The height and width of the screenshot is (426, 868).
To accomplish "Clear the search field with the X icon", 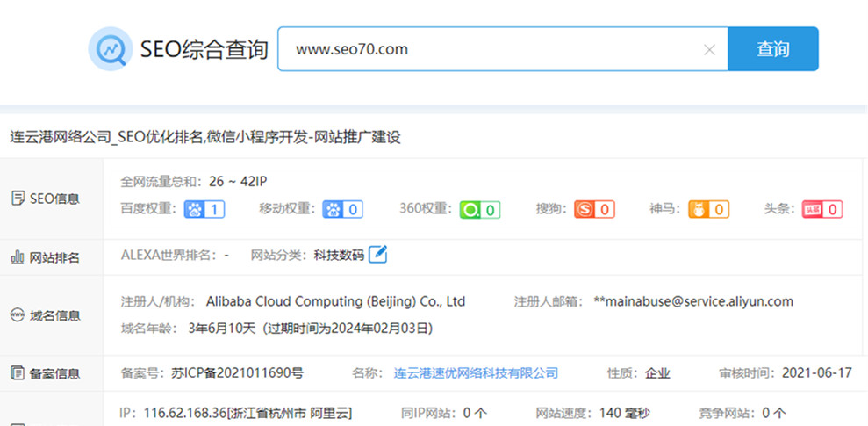I will click(709, 50).
